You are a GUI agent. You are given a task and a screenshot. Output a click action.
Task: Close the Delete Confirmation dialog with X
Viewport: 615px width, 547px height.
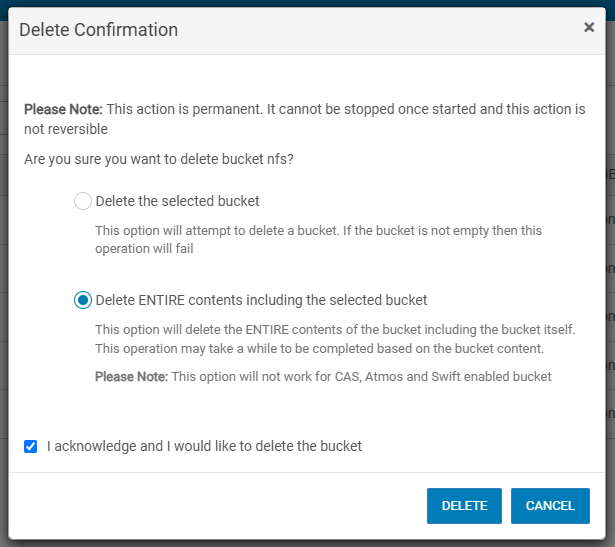coord(589,28)
